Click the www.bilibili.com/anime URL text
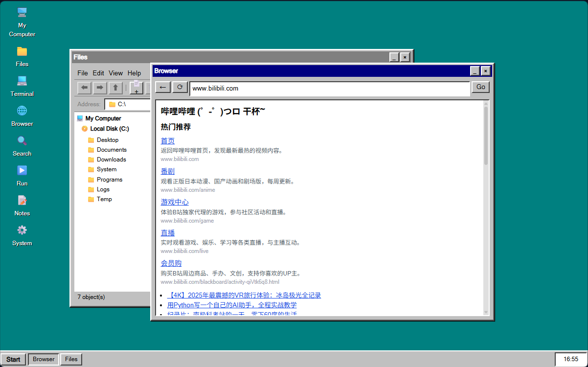The height and width of the screenshot is (367, 588). point(188,190)
